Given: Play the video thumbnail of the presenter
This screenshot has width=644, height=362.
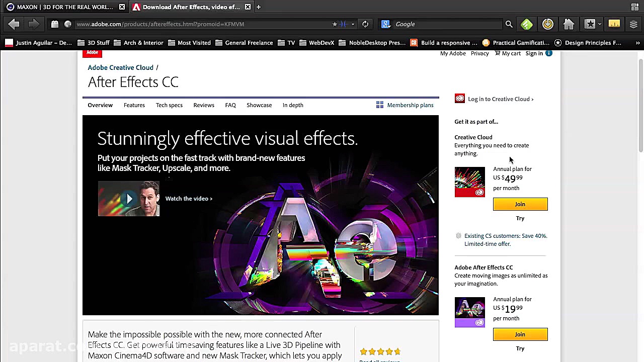Looking at the screenshot, I should pos(129,199).
